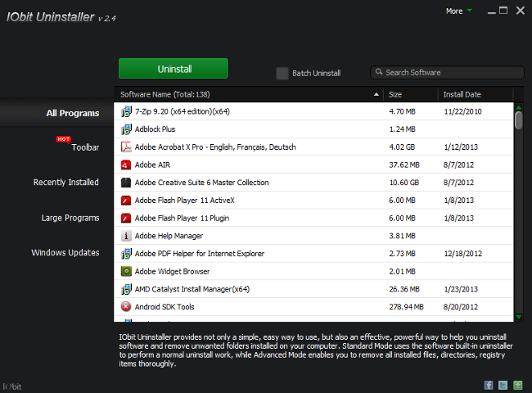Click the 278.94 MB size cell
This screenshot has width=532, height=393.
pyautogui.click(x=406, y=307)
